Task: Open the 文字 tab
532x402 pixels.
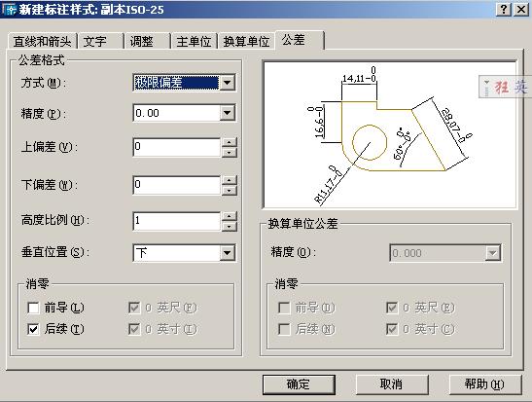Action: click(101, 42)
